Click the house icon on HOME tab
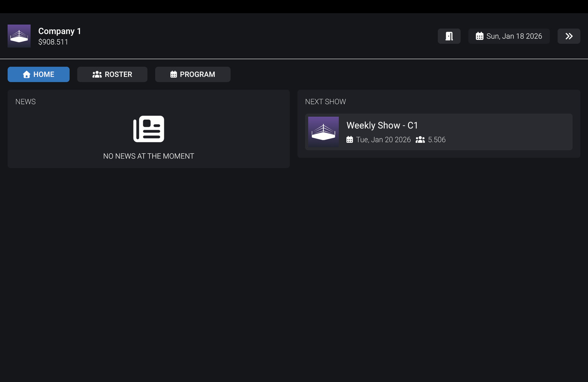Image resolution: width=588 pixels, height=382 pixels. (27, 74)
